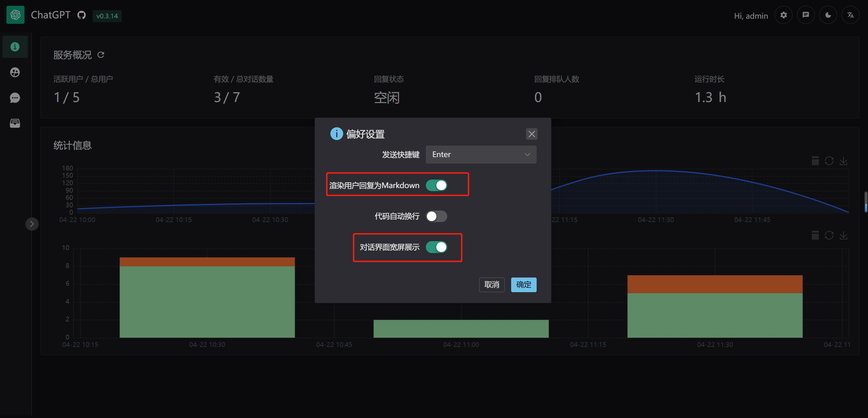The width and height of the screenshot is (868, 418).
Task: Open the Conversations sidebar panel
Action: pos(15,98)
